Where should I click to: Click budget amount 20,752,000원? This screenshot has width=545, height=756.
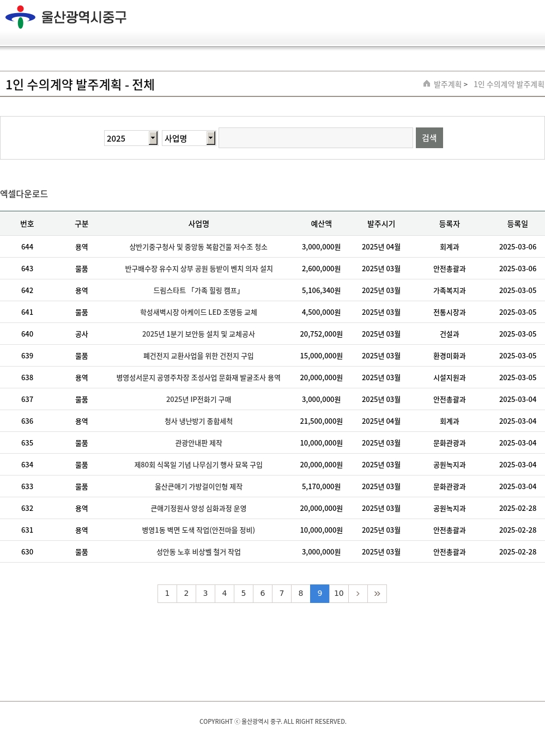tap(322, 334)
